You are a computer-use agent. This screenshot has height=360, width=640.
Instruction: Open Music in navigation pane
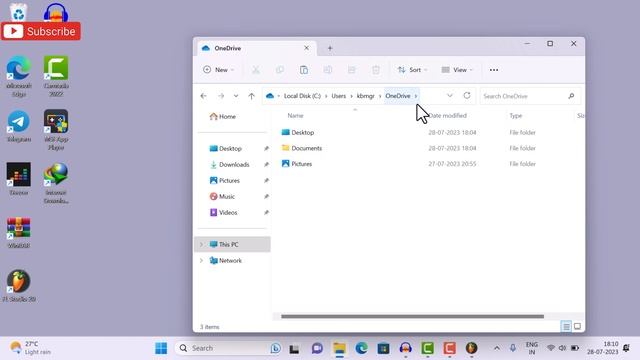coord(222,196)
